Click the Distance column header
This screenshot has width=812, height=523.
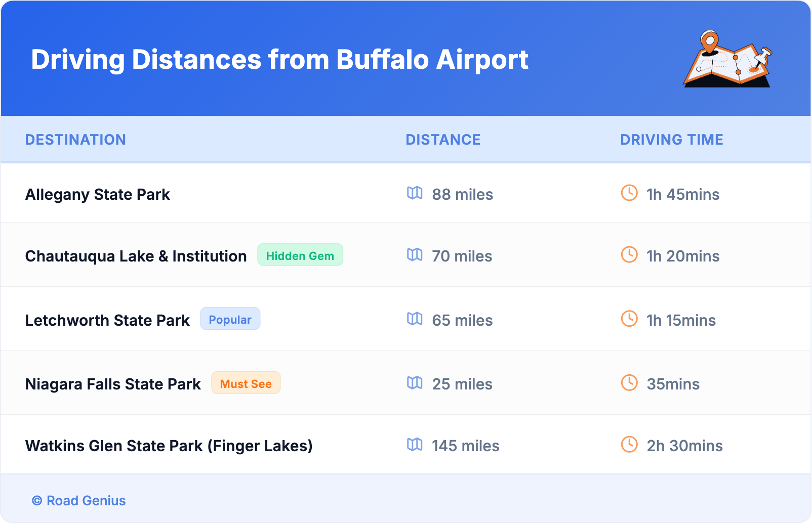point(443,140)
